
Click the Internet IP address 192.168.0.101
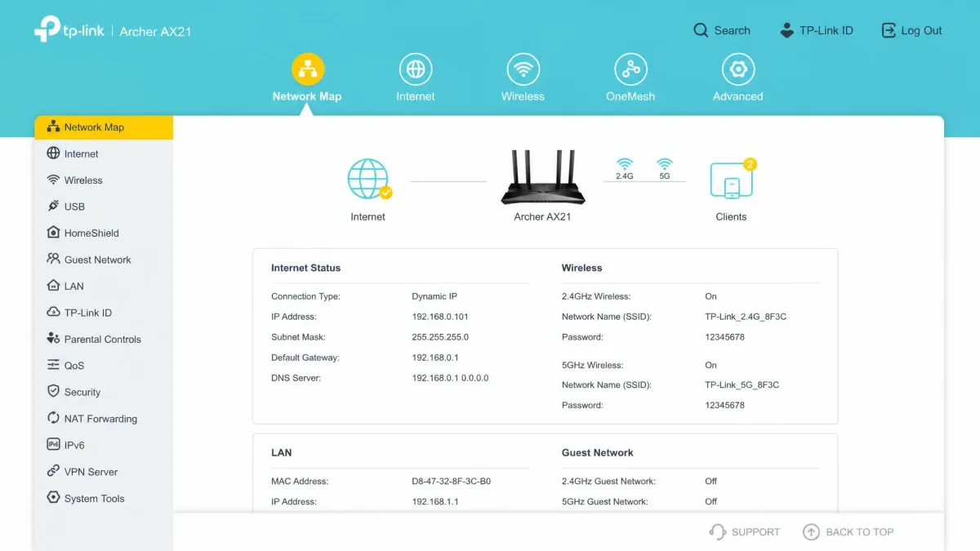440,317
